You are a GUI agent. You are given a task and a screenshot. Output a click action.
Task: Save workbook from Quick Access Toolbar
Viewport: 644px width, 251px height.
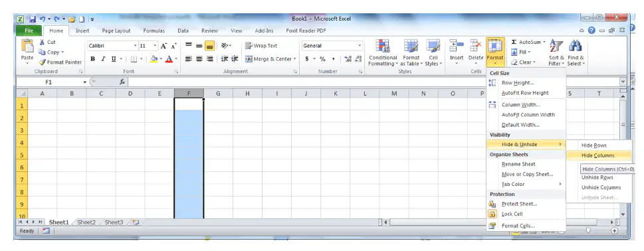pos(33,19)
